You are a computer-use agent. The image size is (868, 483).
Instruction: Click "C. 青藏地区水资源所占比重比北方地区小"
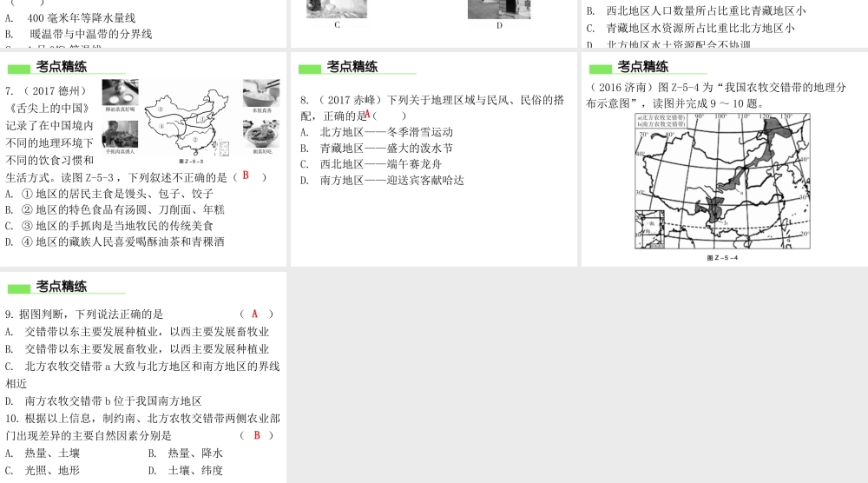(691, 29)
